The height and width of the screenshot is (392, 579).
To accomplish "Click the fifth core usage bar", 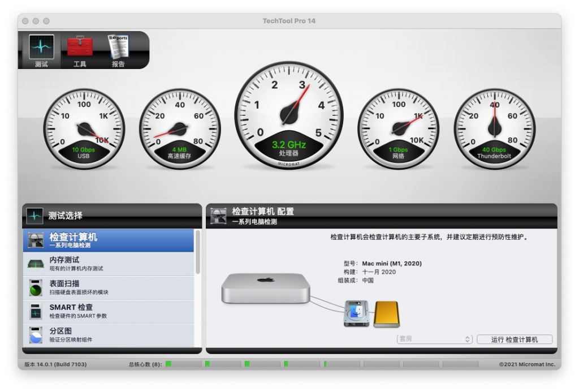I will coord(342,364).
